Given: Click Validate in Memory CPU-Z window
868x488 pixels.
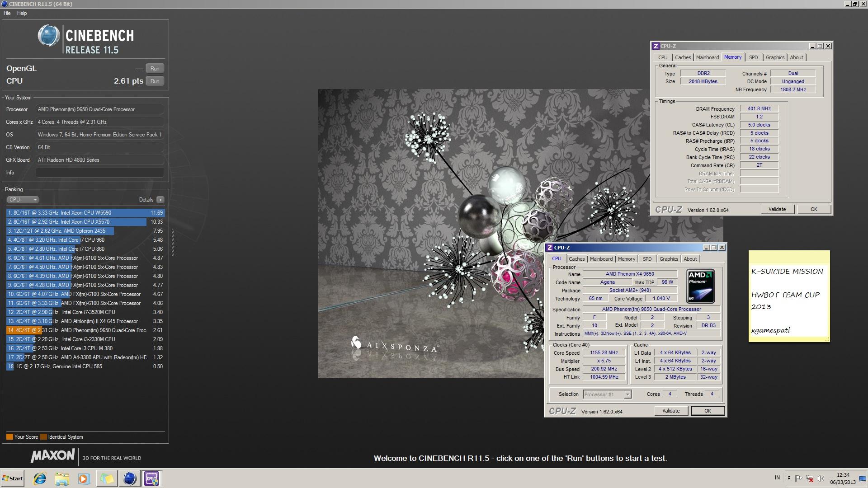Looking at the screenshot, I should 777,209.
